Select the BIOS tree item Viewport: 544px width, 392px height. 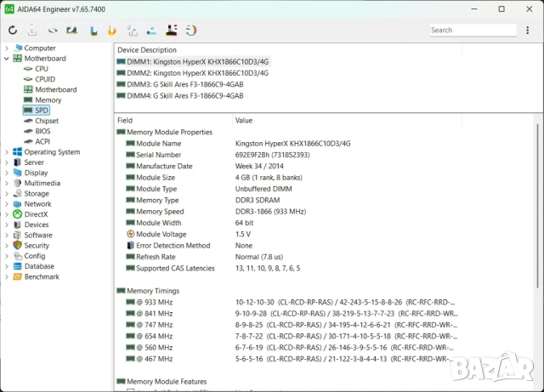click(x=42, y=131)
